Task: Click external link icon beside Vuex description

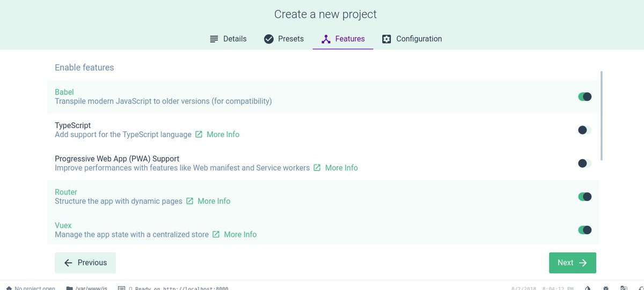Action: (x=216, y=234)
